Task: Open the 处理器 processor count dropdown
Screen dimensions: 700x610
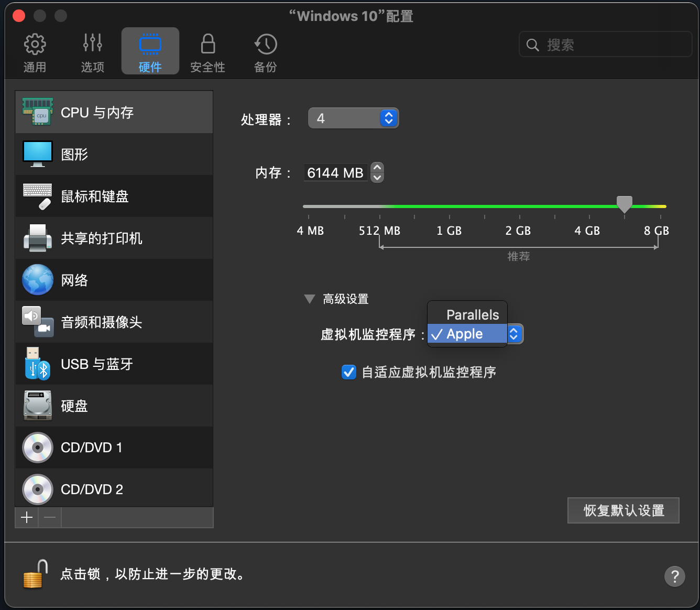Action: (x=354, y=118)
